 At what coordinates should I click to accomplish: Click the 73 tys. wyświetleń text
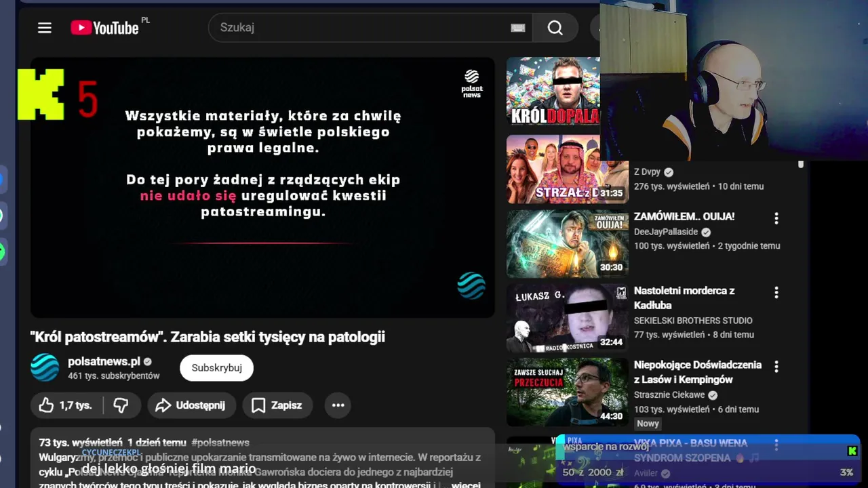pyautogui.click(x=80, y=443)
